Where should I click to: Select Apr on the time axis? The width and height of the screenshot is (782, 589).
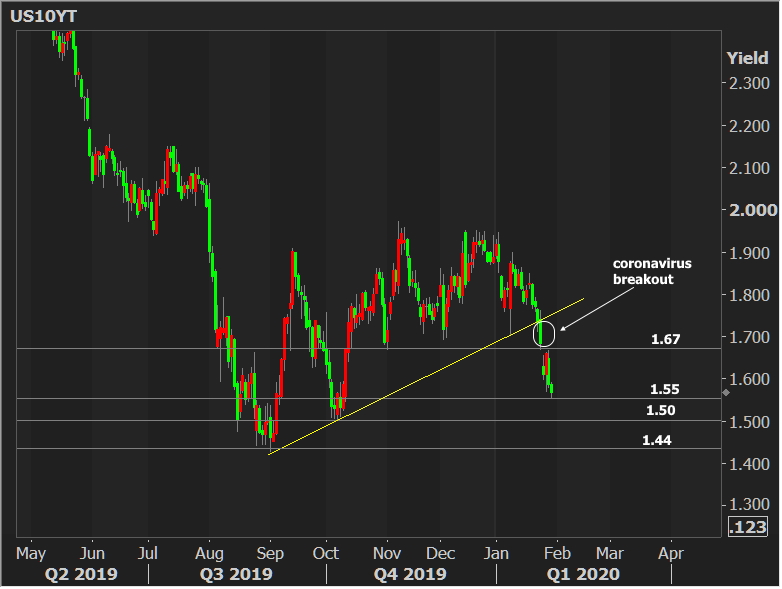point(671,552)
